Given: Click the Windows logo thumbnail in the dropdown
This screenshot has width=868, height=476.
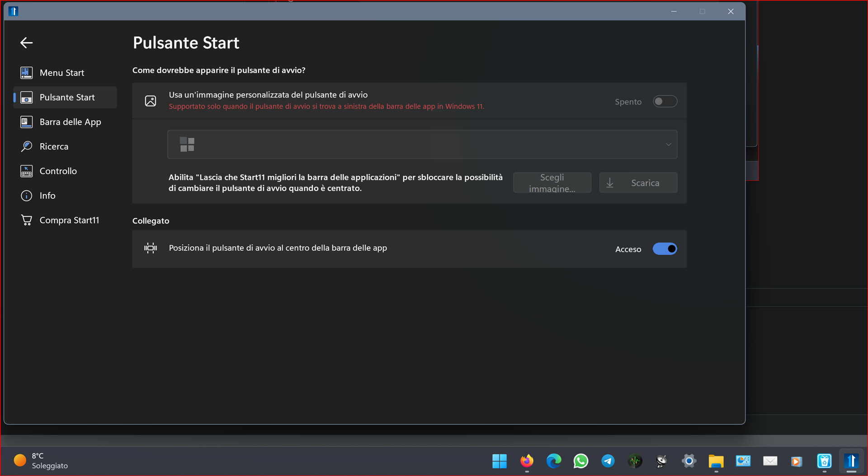Looking at the screenshot, I should pos(187,145).
